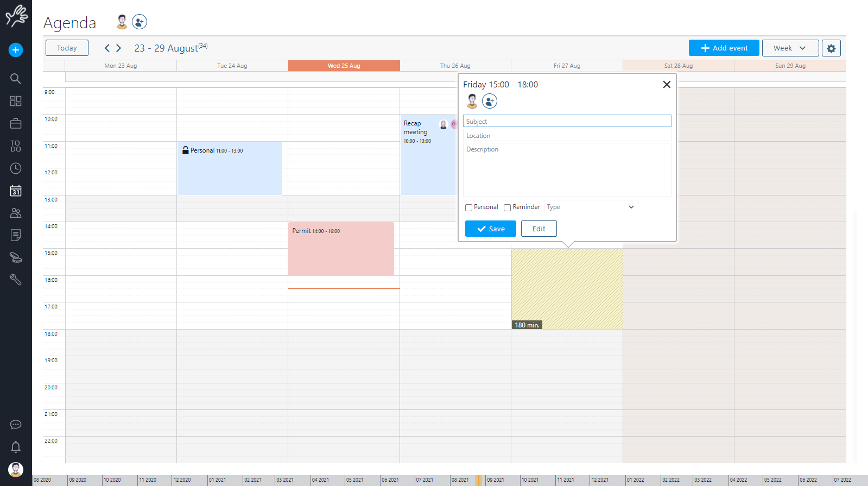Select the Mon 23 Aug column header
Viewport: 868px width, 486px height.
click(121, 66)
